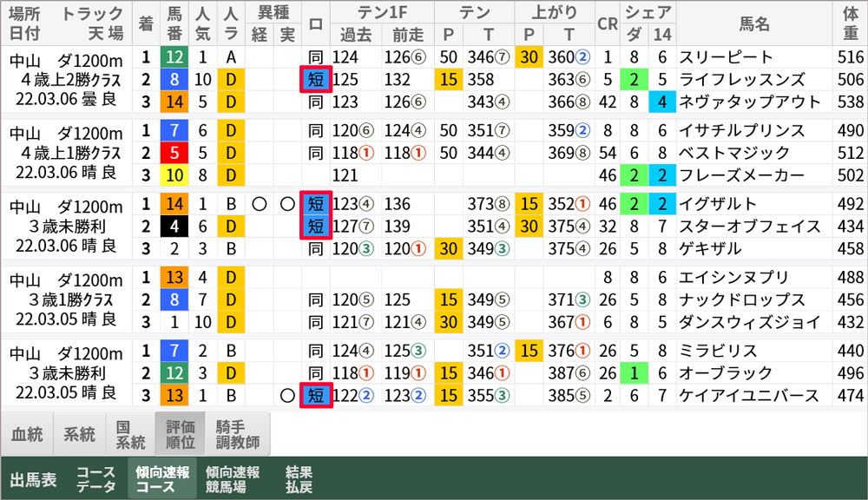Click the horse name ミラビリス
Viewport: 868px width, 500px height.
click(718, 351)
